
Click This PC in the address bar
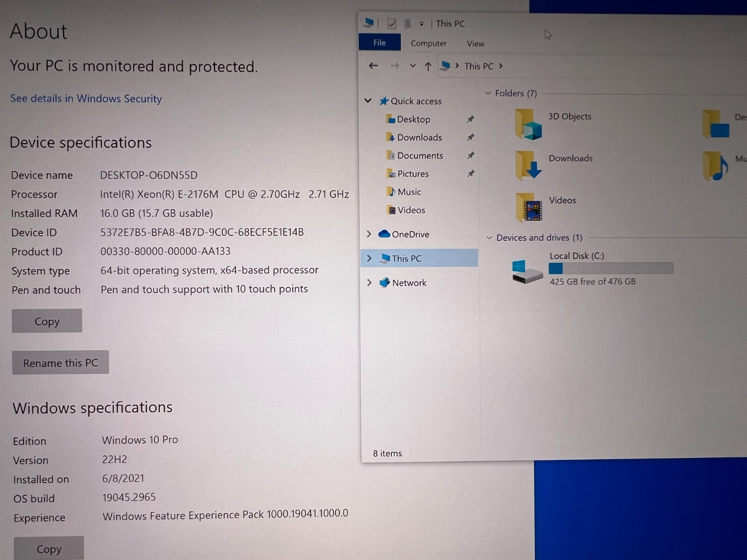pyautogui.click(x=479, y=66)
